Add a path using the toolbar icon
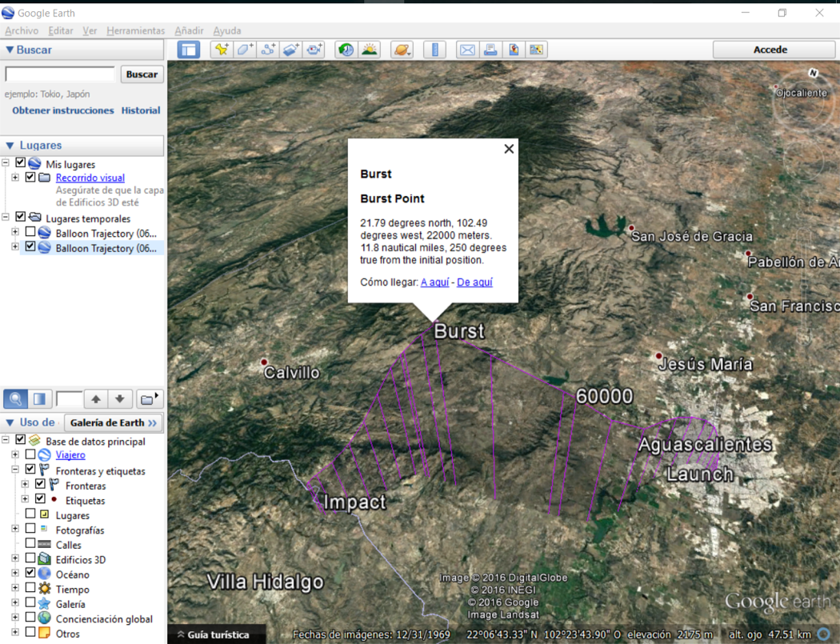The height and width of the screenshot is (644, 840). click(x=268, y=50)
